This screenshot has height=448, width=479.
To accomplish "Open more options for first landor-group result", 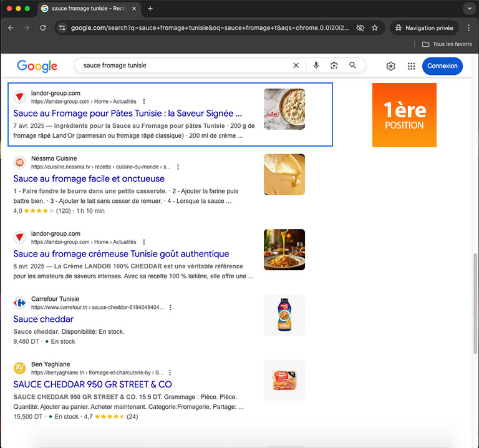I will [144, 102].
